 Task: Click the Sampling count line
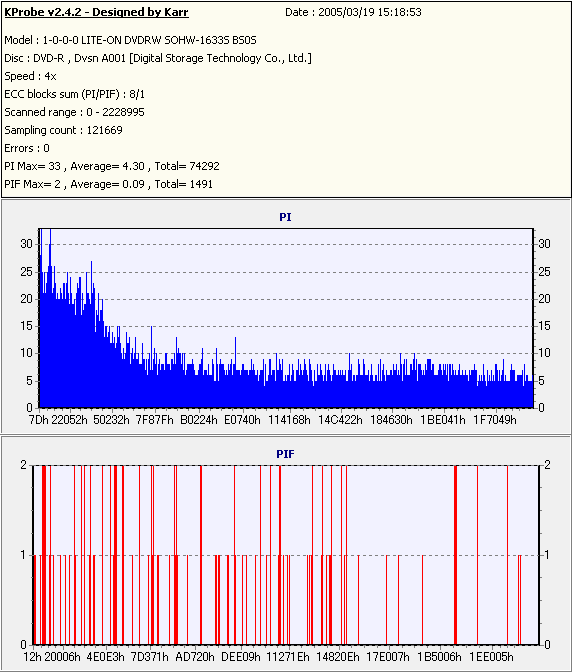[x=63, y=130]
